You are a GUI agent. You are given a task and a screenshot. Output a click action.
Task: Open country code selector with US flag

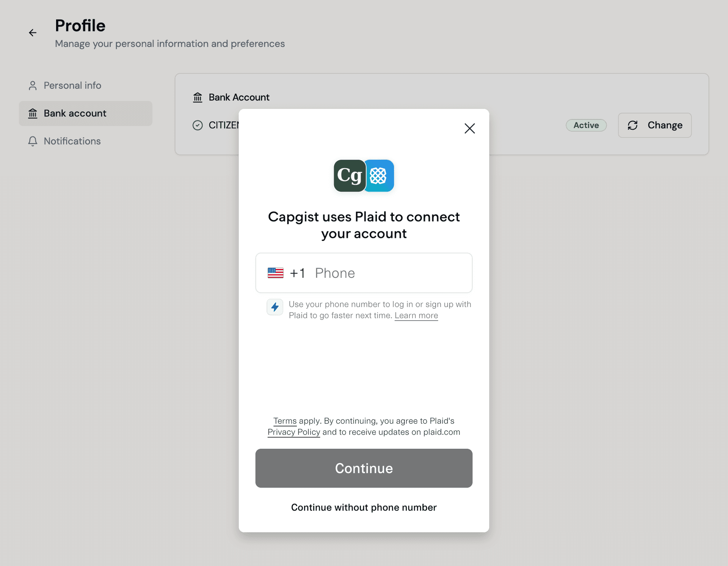(x=276, y=273)
